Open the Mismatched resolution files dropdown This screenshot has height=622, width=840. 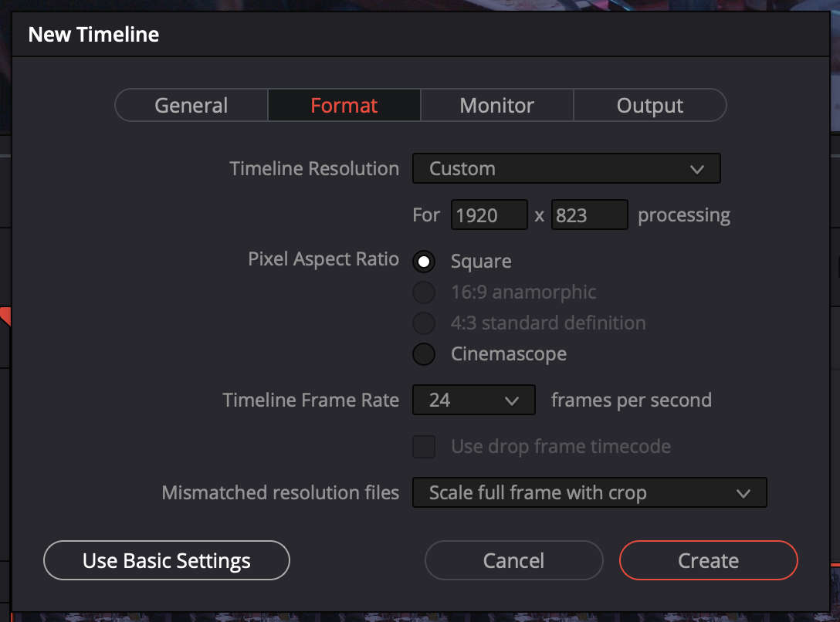(x=589, y=492)
